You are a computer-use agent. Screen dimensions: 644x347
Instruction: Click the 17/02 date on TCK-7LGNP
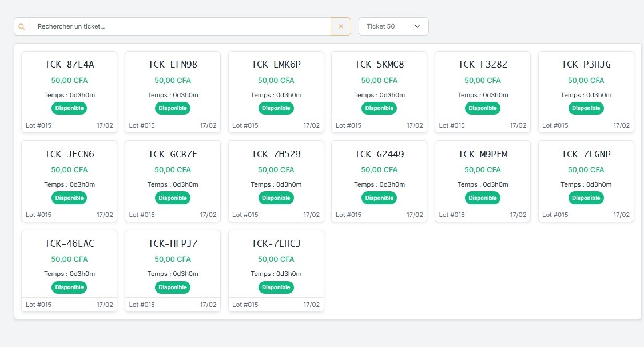[621, 215]
